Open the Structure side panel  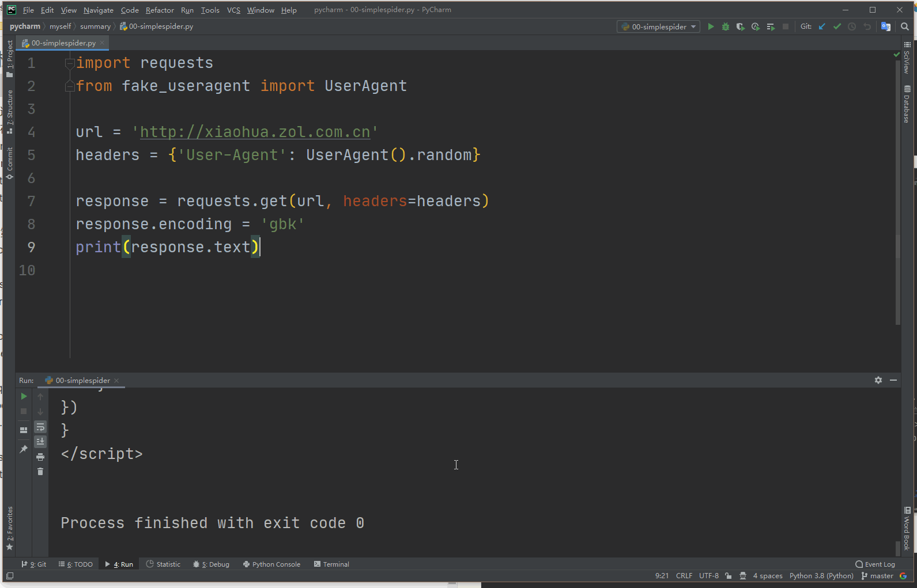[10, 112]
